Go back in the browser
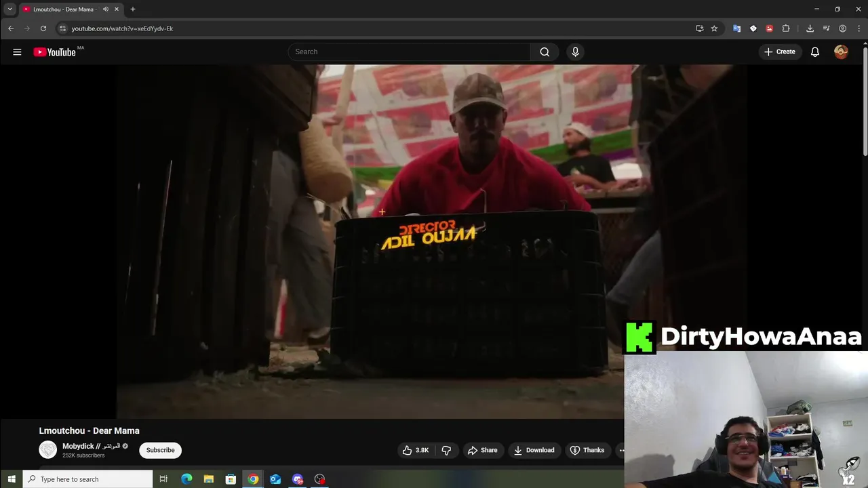Image resolution: width=868 pixels, height=488 pixels. [11, 28]
